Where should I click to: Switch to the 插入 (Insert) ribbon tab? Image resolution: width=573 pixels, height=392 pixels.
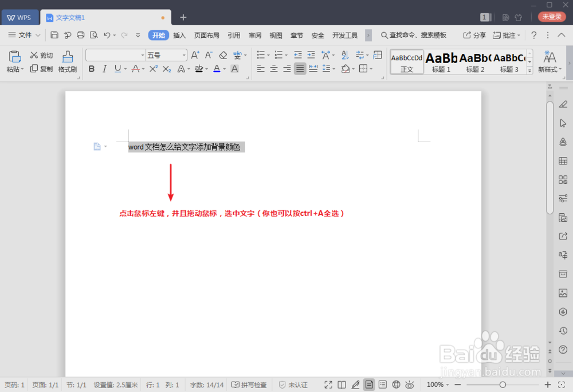(179, 34)
